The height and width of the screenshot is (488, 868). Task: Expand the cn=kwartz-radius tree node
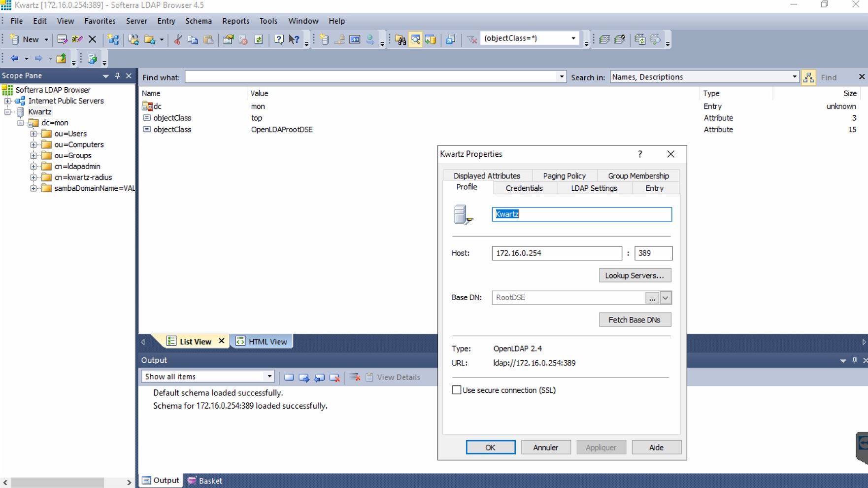click(x=33, y=177)
